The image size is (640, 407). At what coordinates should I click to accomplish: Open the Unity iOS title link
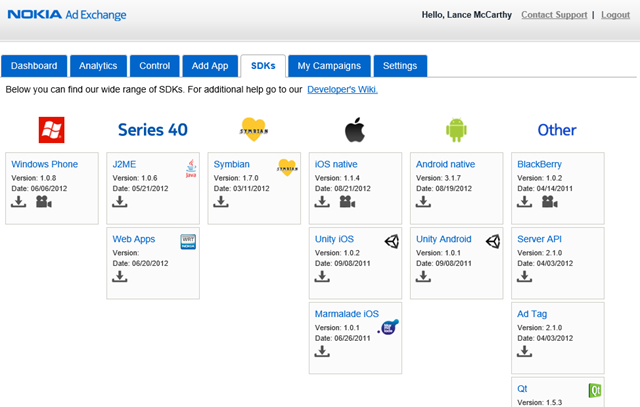(x=334, y=239)
